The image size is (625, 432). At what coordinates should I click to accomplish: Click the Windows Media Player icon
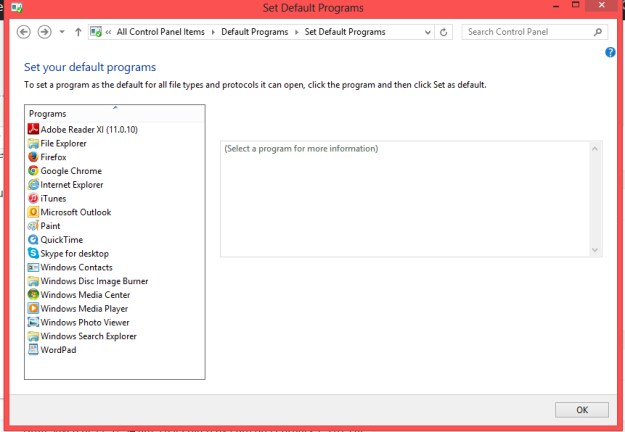33,308
